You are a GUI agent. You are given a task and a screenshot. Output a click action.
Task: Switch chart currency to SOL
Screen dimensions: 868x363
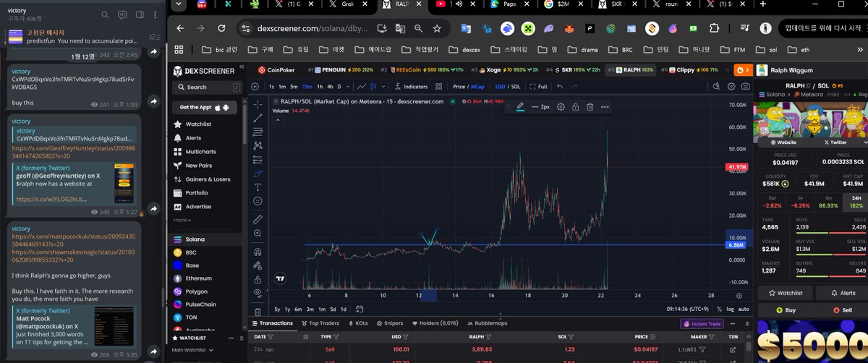[x=516, y=86]
